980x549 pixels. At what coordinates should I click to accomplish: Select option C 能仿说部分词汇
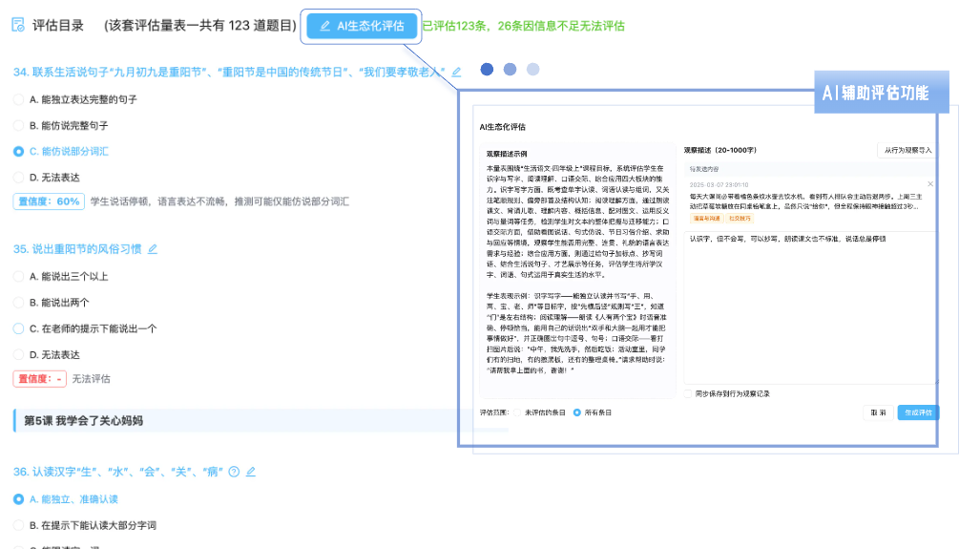point(19,151)
